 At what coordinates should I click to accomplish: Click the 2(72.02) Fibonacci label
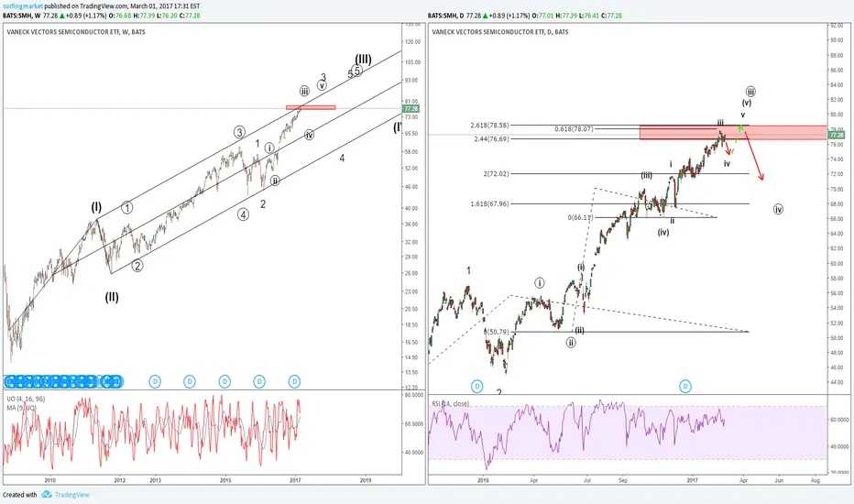[496, 174]
